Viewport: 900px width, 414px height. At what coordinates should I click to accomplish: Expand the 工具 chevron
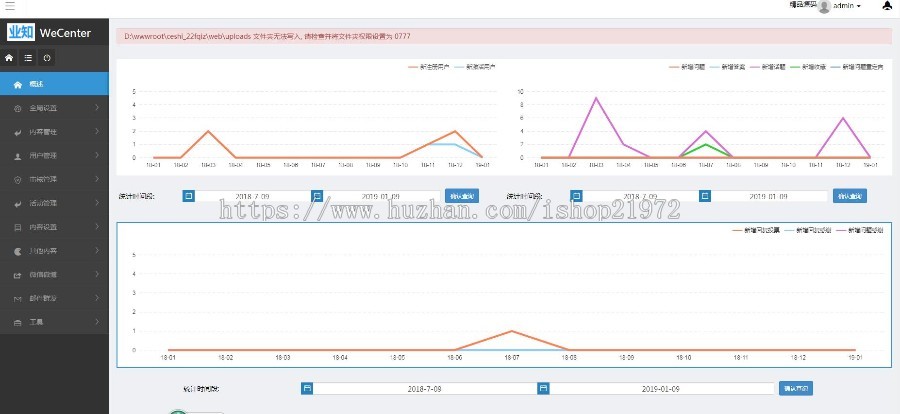tap(97, 323)
